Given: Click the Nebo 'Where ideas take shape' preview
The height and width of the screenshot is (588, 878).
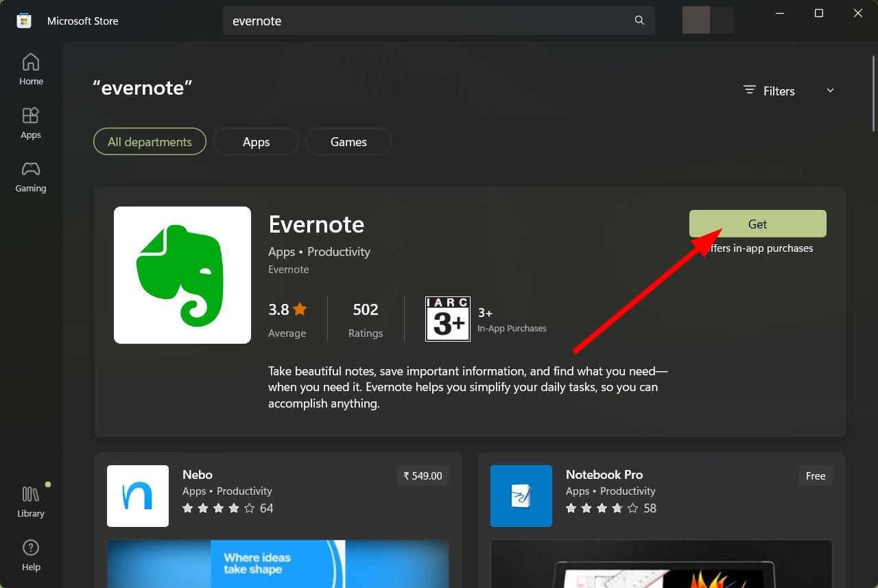Looking at the screenshot, I should click(x=278, y=564).
